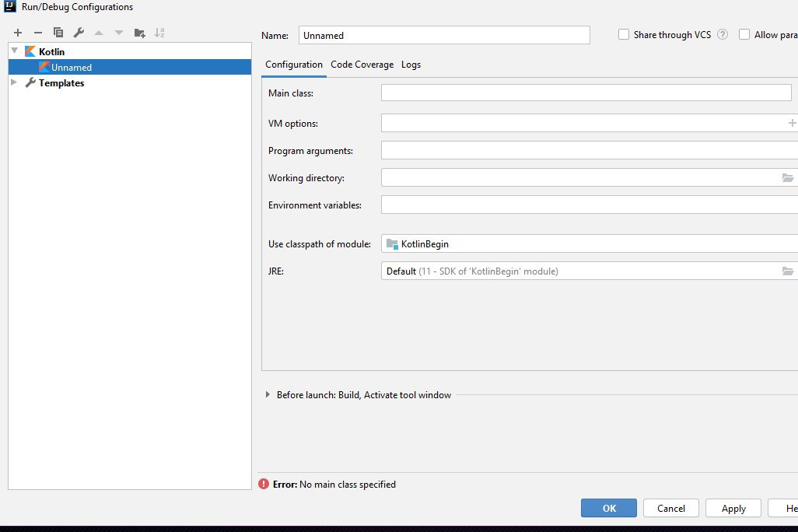This screenshot has height=532, width=798.
Task: Click the OK button
Action: (x=609, y=508)
